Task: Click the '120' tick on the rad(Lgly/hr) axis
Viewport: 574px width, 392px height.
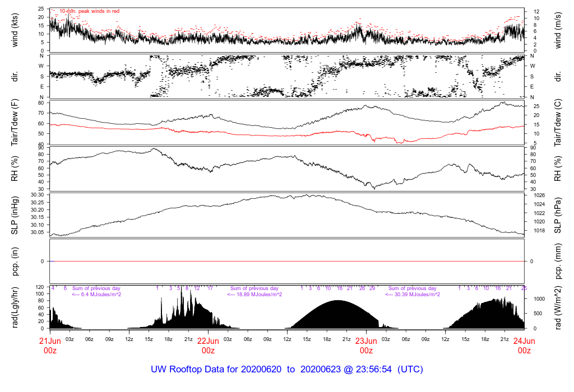Action: (x=40, y=287)
